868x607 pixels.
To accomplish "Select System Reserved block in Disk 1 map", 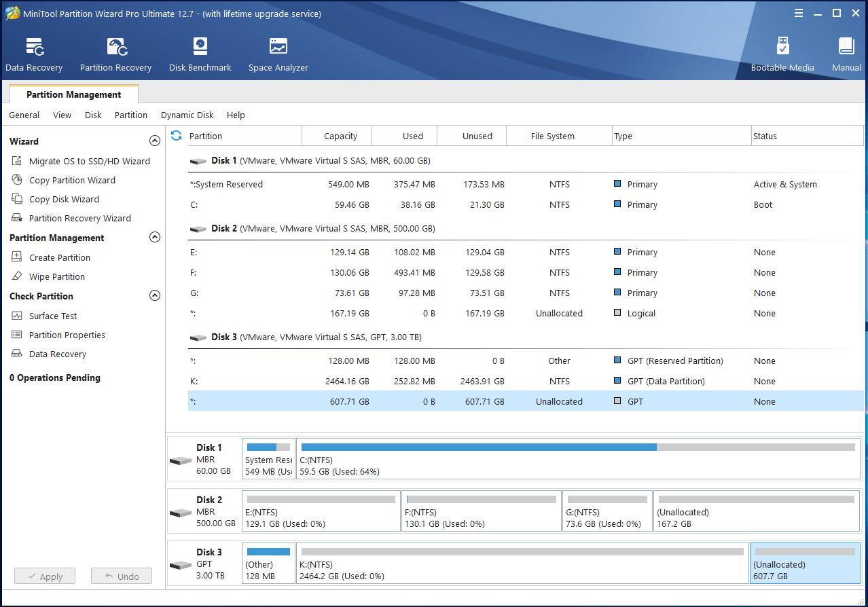I will click(268, 459).
